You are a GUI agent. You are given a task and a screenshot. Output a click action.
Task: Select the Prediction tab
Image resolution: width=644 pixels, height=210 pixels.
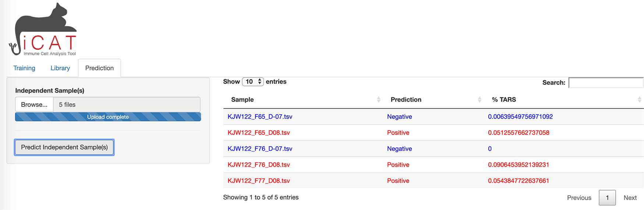coord(99,68)
